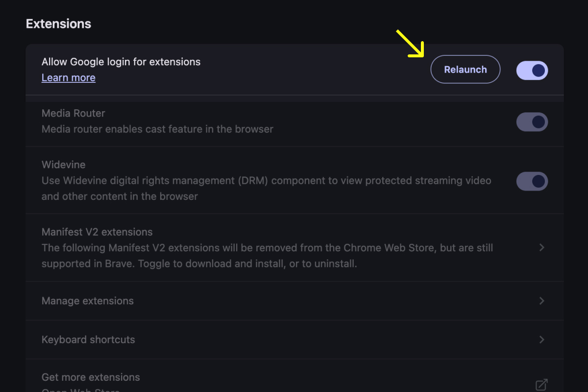Click the navigation arrow for Keyboard shortcuts
This screenshot has height=392, width=588.
[541, 339]
